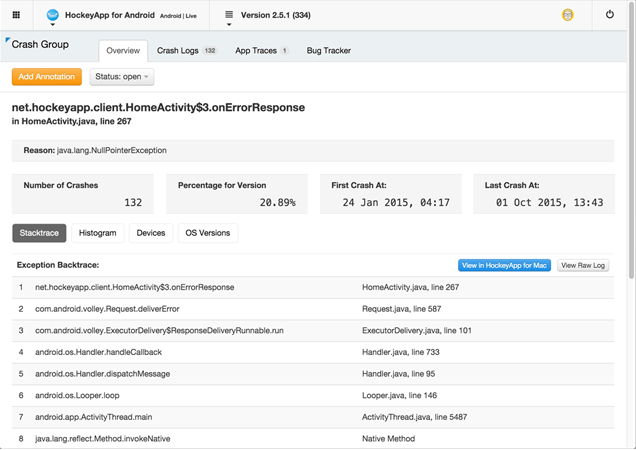This screenshot has height=450, width=636.
Task: Click View in HockeyApp for Mac
Action: (504, 265)
